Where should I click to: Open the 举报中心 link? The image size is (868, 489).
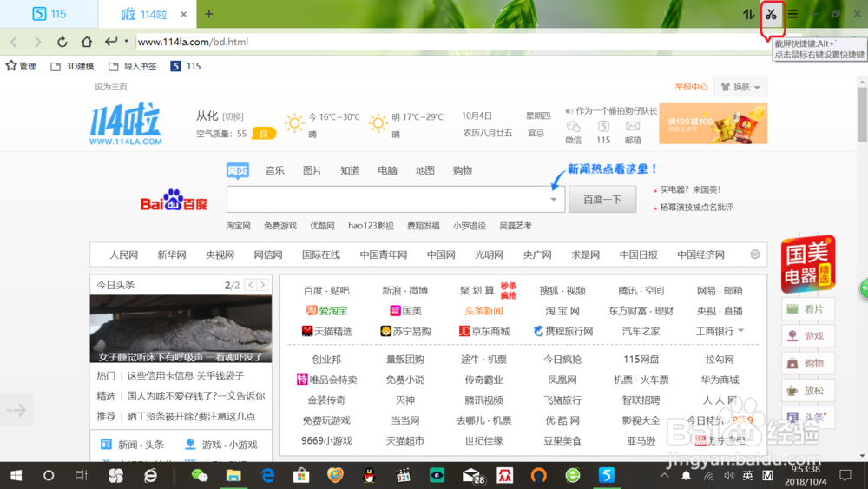pos(691,87)
